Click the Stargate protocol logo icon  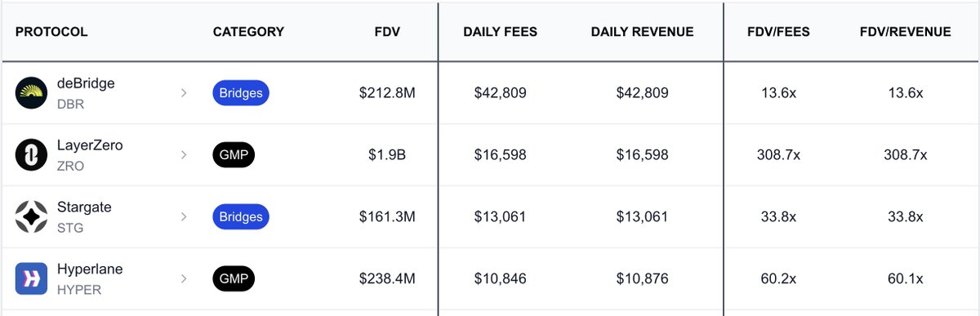coord(32,217)
